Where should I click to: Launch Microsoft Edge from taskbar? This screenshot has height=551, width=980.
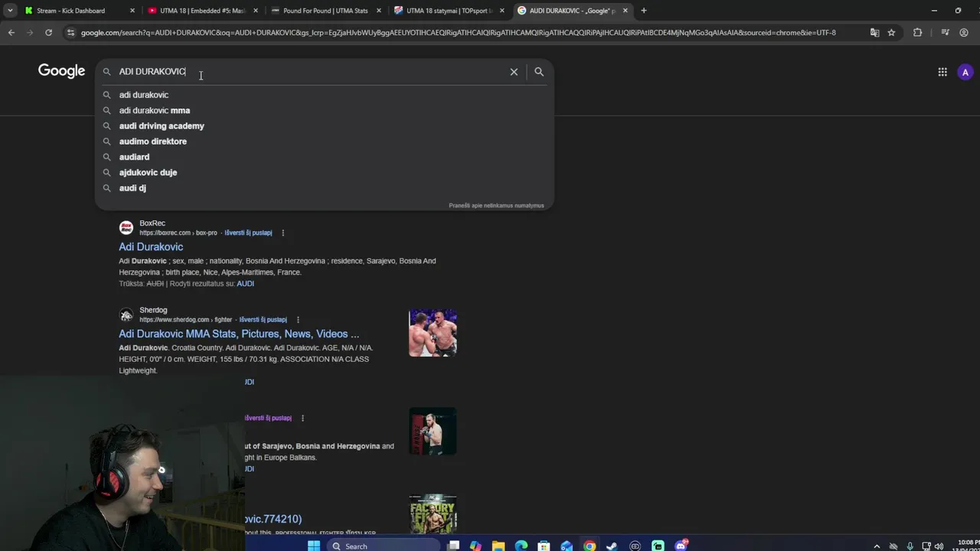click(521, 546)
